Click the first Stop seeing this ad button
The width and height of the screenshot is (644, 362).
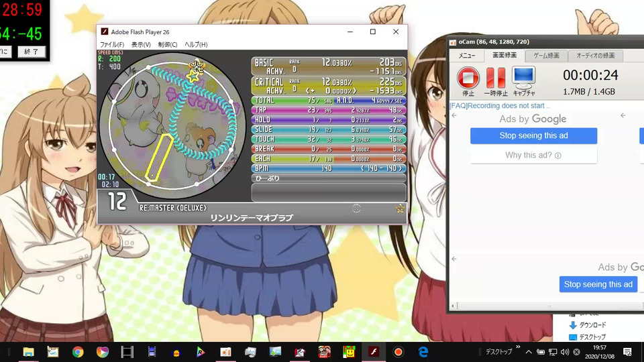pyautogui.click(x=533, y=135)
